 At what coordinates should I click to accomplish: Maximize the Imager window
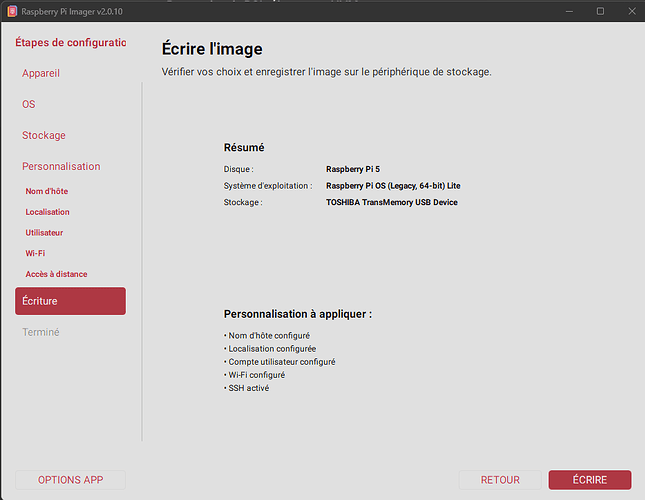click(x=600, y=11)
